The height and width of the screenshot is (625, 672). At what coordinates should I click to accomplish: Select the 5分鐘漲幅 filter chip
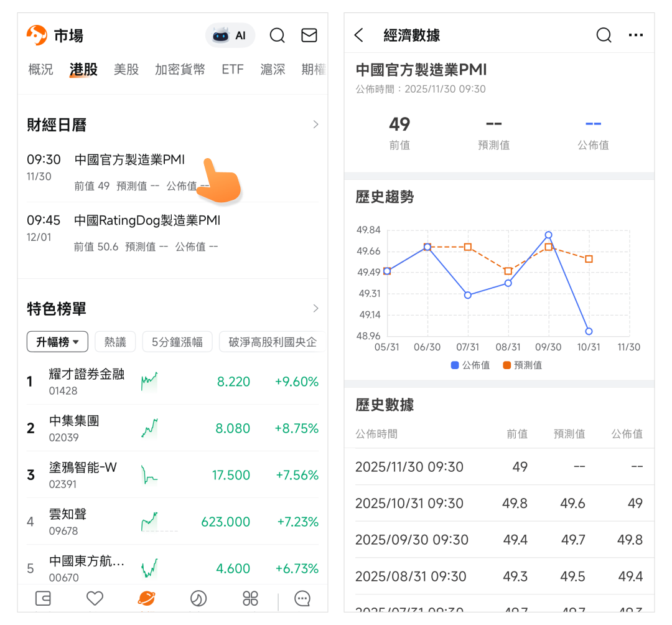click(x=177, y=342)
